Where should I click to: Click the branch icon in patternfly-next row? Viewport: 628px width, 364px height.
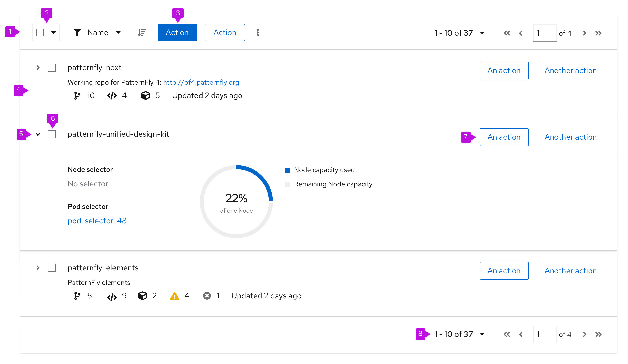click(77, 96)
